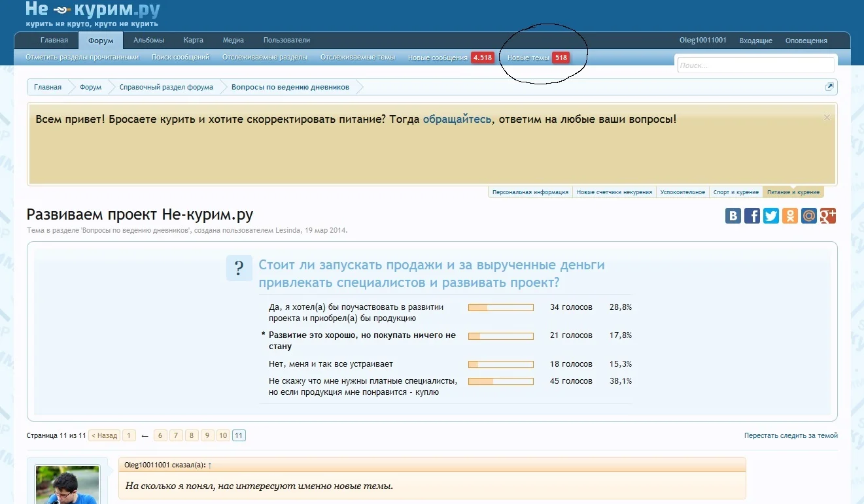The image size is (864, 504).
Task: Click the Mail.ru @ share icon
Action: pyautogui.click(x=809, y=216)
